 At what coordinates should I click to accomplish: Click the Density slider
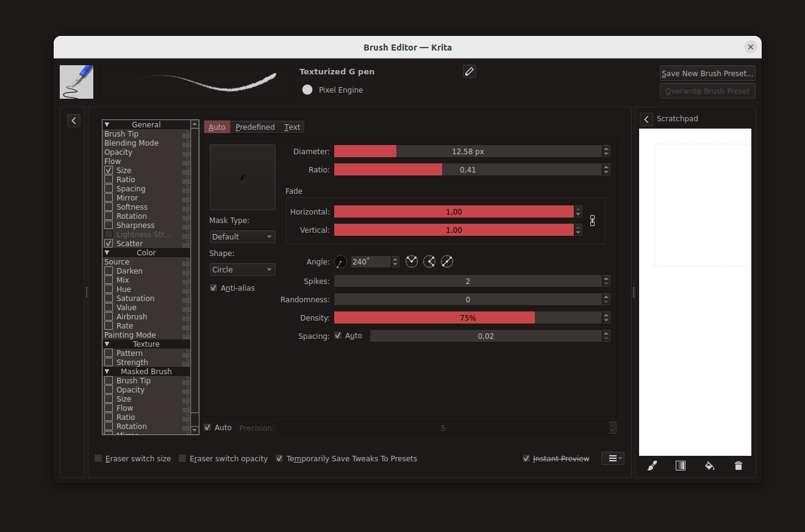pyautogui.click(x=468, y=317)
